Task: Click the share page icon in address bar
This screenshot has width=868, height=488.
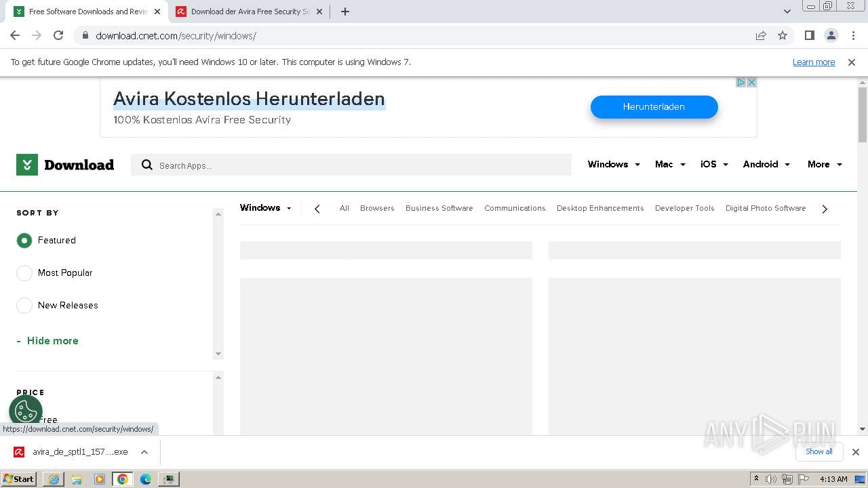Action: [761, 35]
